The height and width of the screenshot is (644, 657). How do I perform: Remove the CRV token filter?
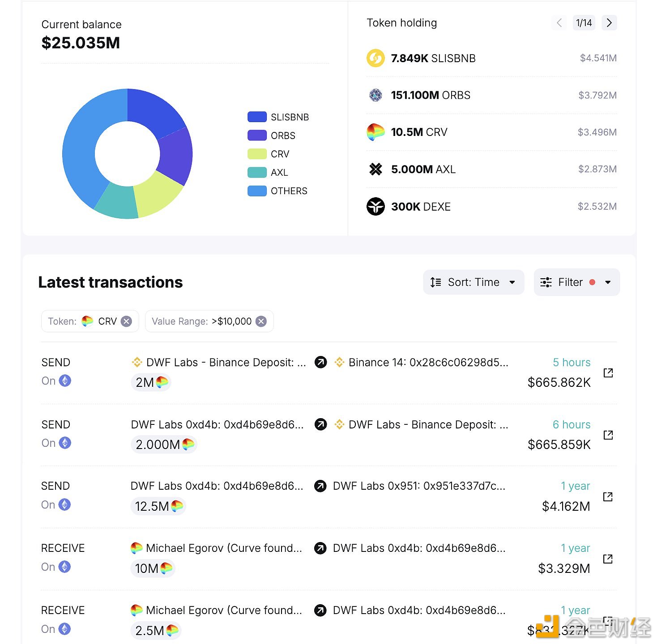pos(127,321)
